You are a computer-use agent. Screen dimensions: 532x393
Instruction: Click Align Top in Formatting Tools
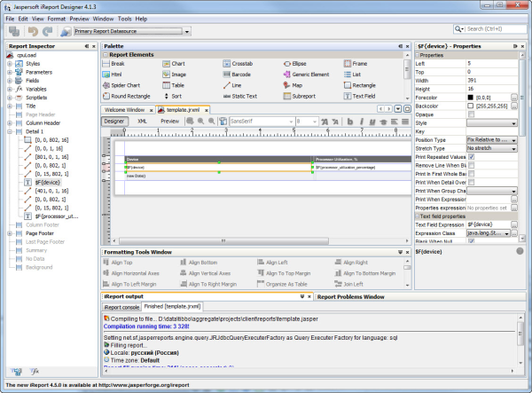pyautogui.click(x=118, y=263)
